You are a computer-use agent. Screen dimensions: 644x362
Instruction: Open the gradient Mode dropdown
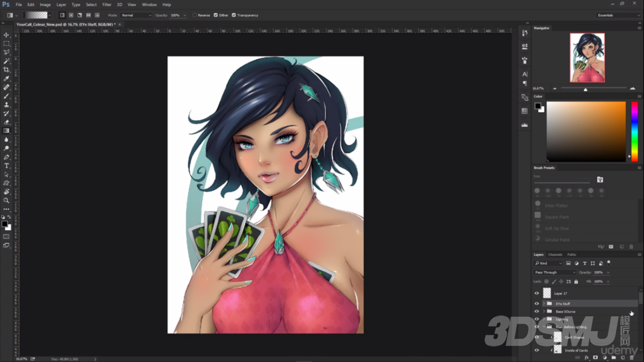(136, 15)
